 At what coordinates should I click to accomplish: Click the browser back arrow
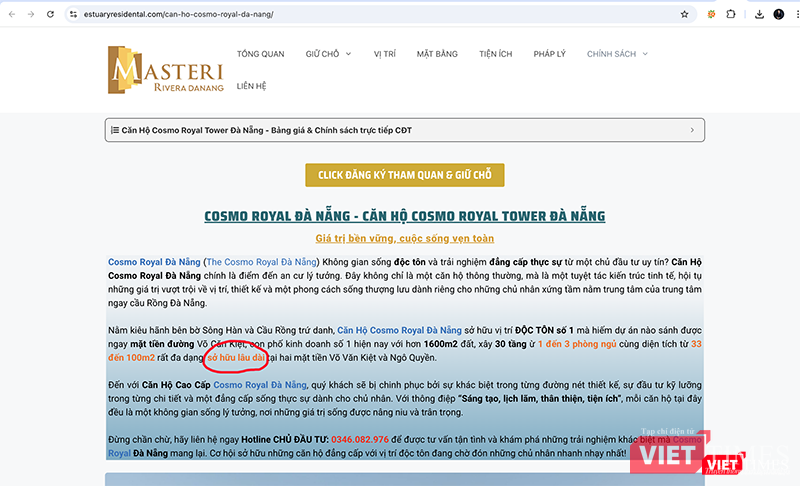pos(11,15)
